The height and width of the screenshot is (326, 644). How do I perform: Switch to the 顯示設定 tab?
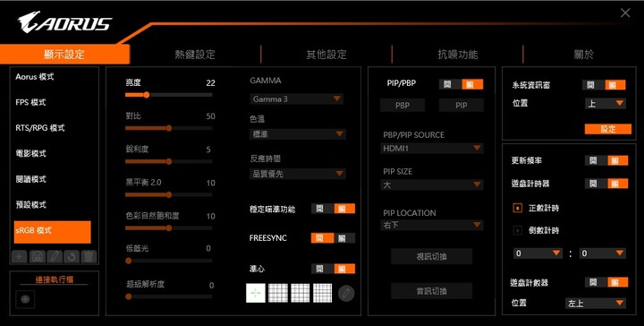[x=64, y=55]
